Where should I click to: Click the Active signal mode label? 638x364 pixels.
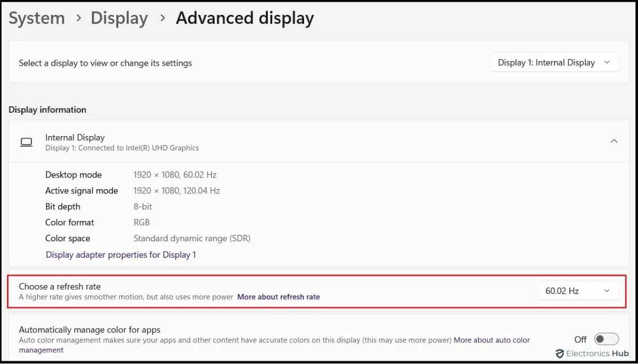[82, 191]
